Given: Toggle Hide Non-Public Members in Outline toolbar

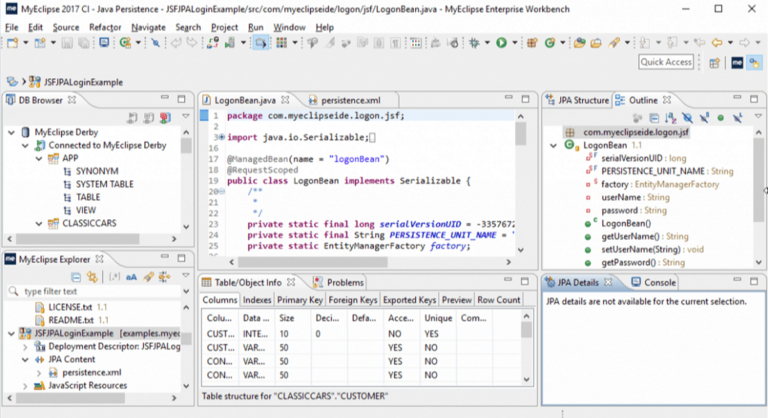Looking at the screenshot, I should pos(720,118).
